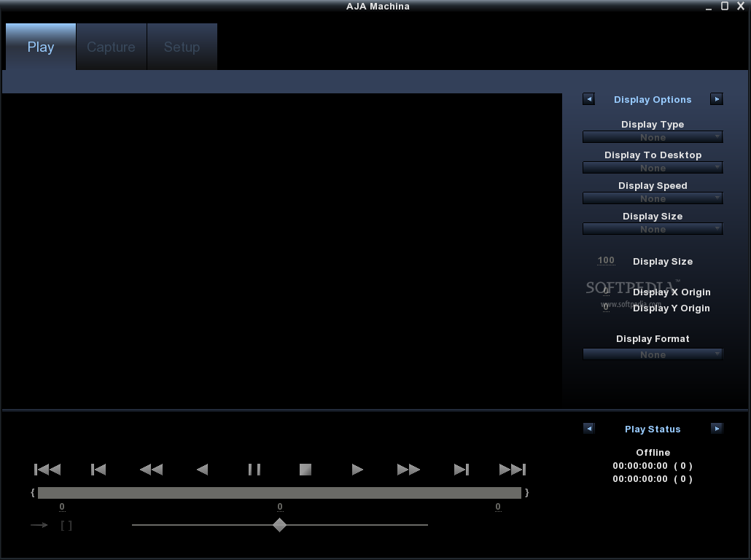Image resolution: width=751 pixels, height=560 pixels.
Task: Open the Display Size dropdown
Action: click(x=653, y=229)
